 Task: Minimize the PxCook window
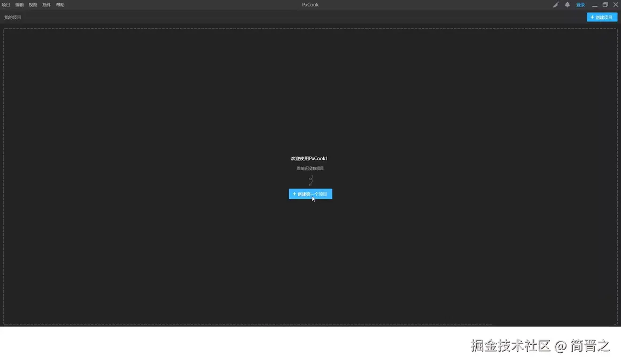[x=594, y=5]
